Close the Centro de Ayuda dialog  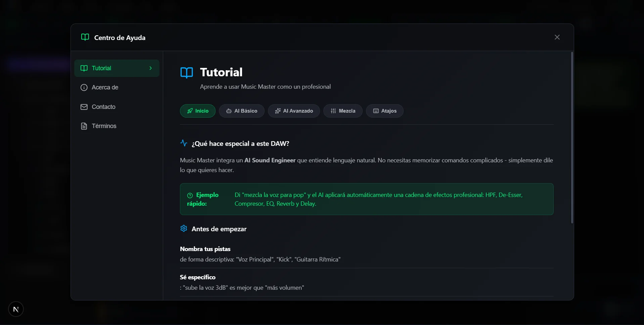pos(557,37)
